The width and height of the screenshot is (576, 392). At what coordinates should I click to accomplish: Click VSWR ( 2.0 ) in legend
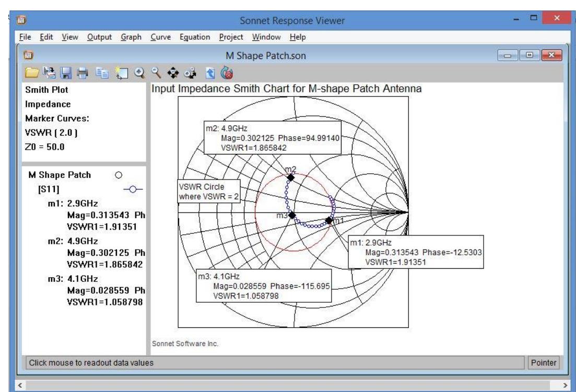[51, 133]
